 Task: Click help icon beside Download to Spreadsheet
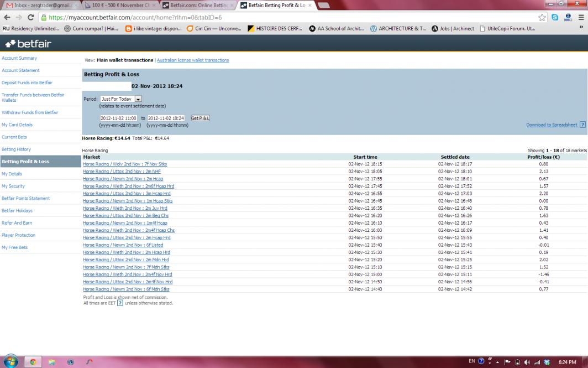582,125
